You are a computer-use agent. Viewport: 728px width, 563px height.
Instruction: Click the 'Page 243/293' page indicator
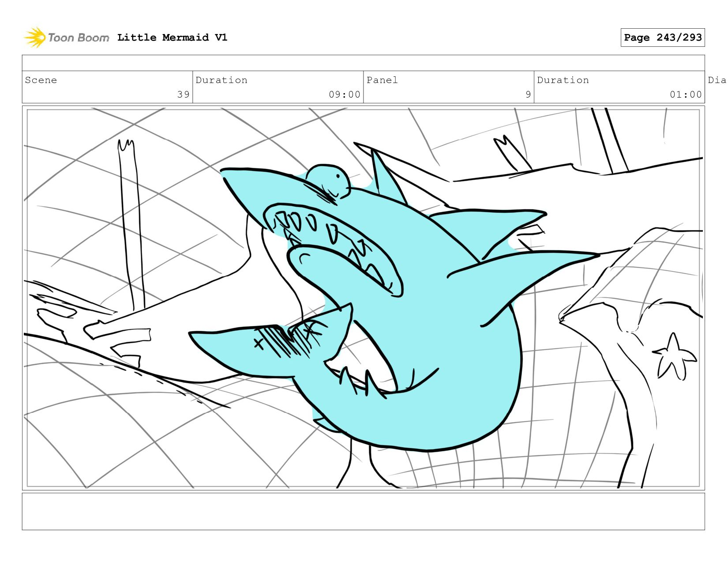[663, 38]
